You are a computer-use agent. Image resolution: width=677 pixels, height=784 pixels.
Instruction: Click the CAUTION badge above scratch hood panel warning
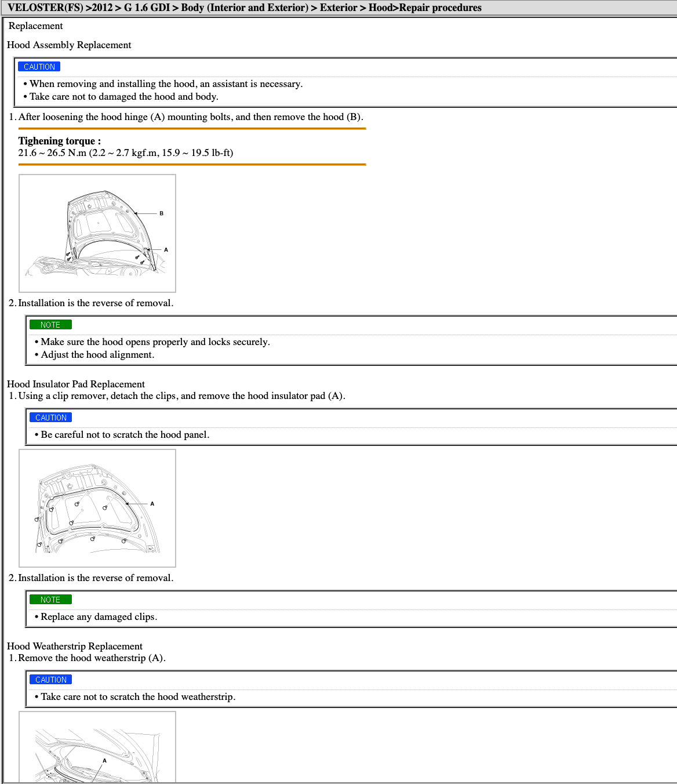click(50, 418)
